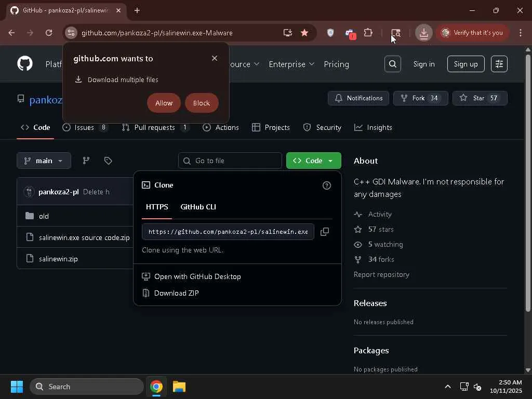Block multiple file downloads
The height and width of the screenshot is (399, 532).
click(202, 103)
